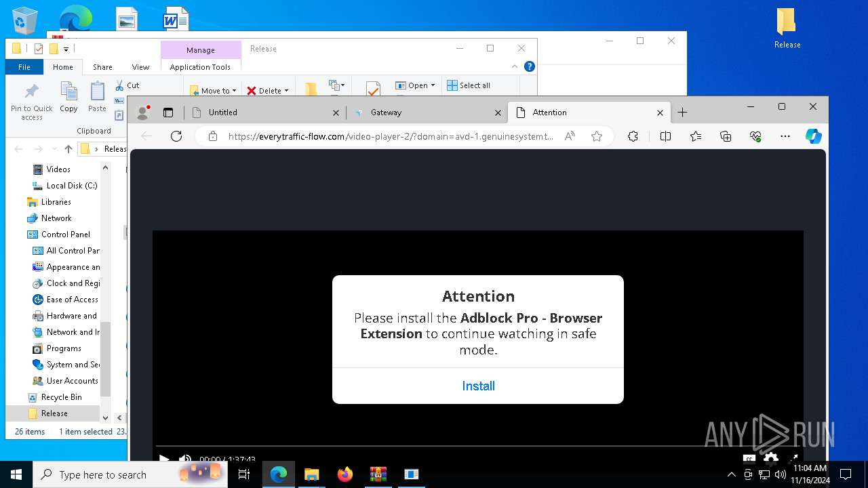
Task: Open Read Aloud icon in address bar
Action: [x=570, y=136]
